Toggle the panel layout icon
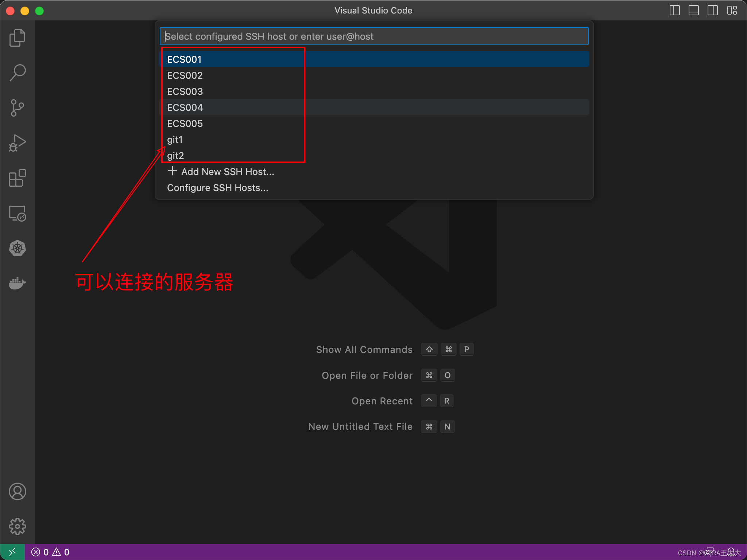The width and height of the screenshot is (747, 560). tap(694, 10)
